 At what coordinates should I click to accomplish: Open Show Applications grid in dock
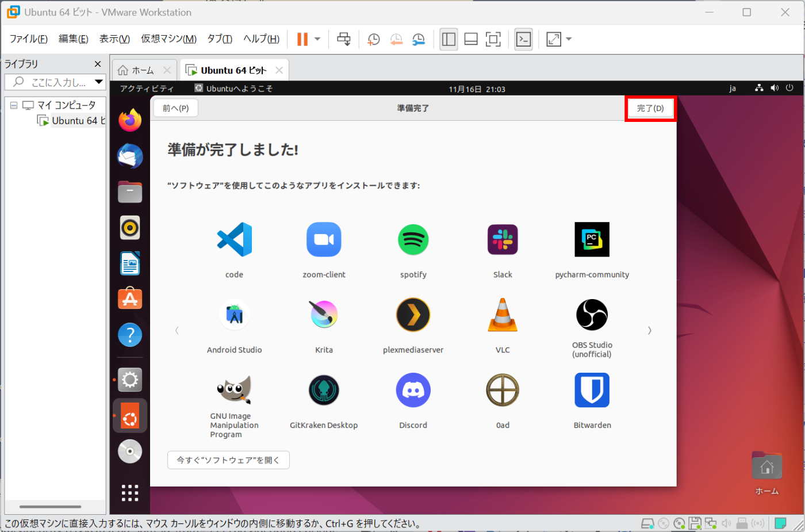(x=130, y=493)
